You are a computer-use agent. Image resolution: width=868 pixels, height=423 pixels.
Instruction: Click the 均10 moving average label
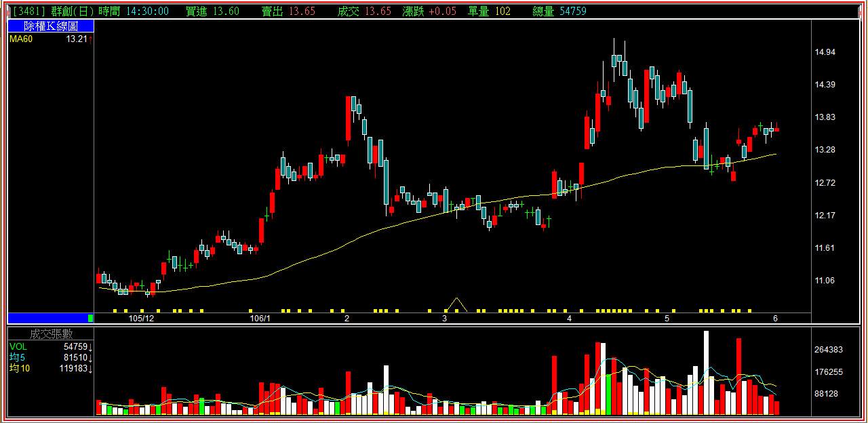coord(18,368)
